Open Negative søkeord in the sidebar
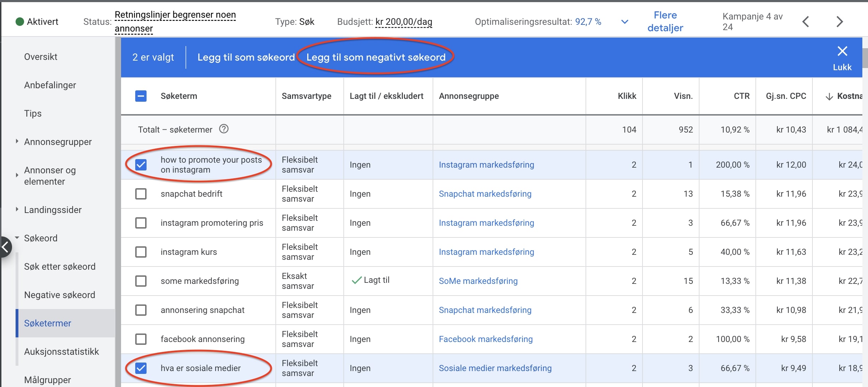868x387 pixels. pos(59,295)
